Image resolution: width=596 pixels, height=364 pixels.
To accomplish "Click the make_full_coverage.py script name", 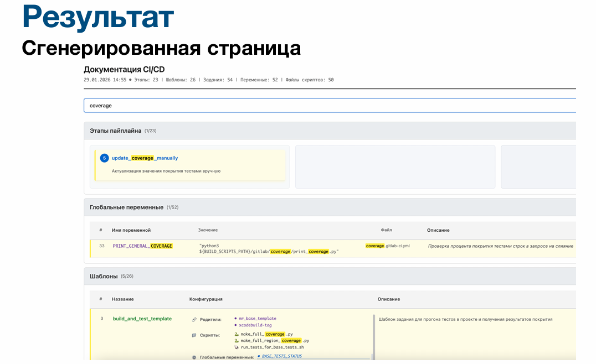I will (266, 334).
